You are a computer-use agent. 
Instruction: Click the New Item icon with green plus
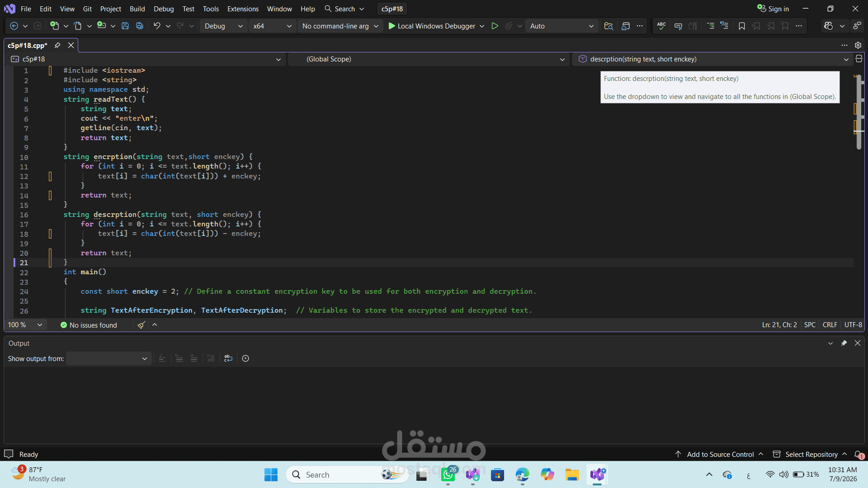54,26
